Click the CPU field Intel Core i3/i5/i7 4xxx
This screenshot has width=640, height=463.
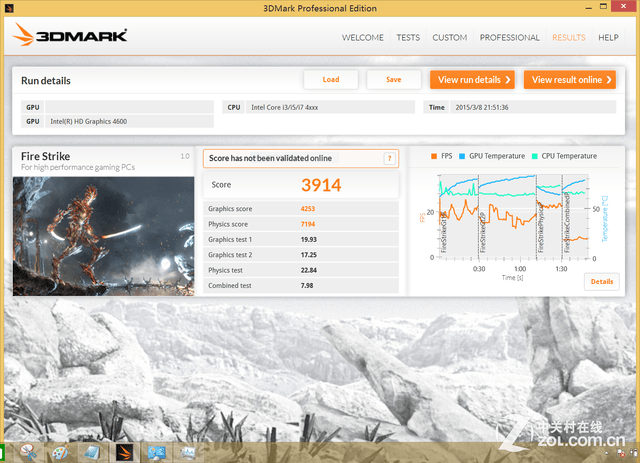[330, 107]
